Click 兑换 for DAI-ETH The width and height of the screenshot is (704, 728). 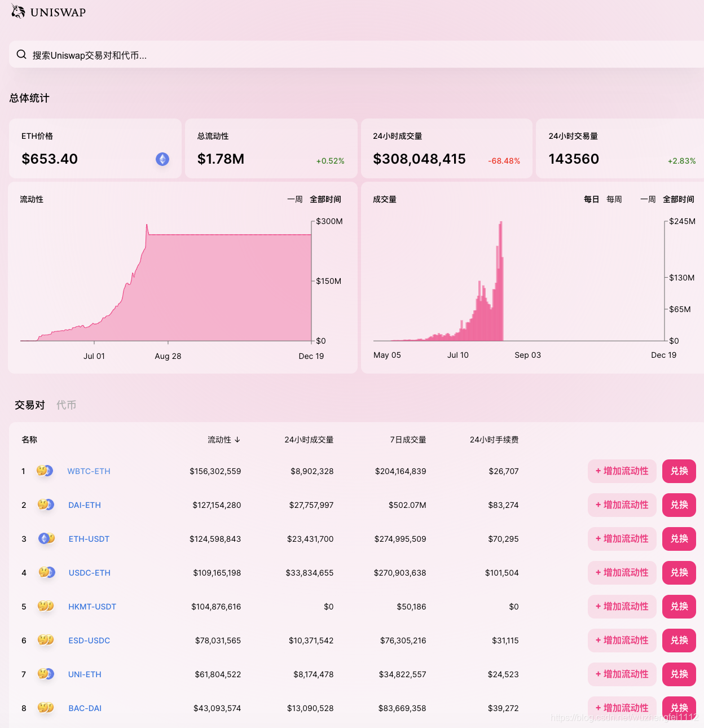pyautogui.click(x=679, y=505)
